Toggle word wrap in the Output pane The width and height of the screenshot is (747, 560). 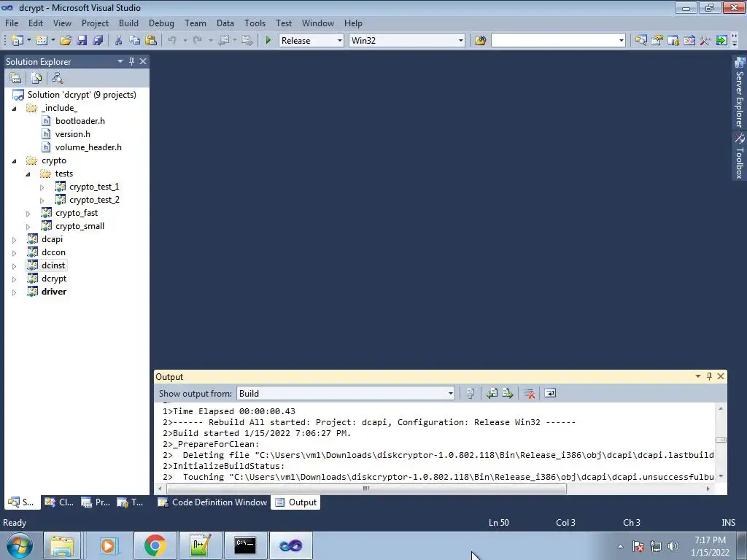click(x=550, y=393)
